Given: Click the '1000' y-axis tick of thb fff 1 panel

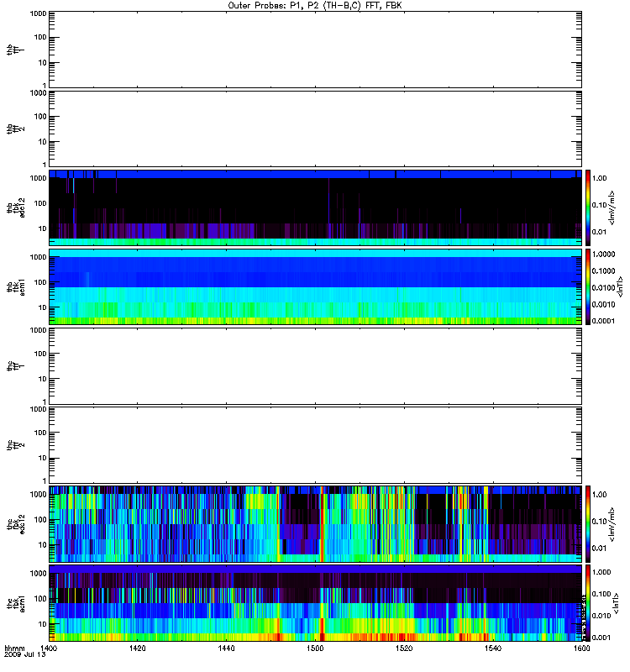Looking at the screenshot, I should click(38, 13).
